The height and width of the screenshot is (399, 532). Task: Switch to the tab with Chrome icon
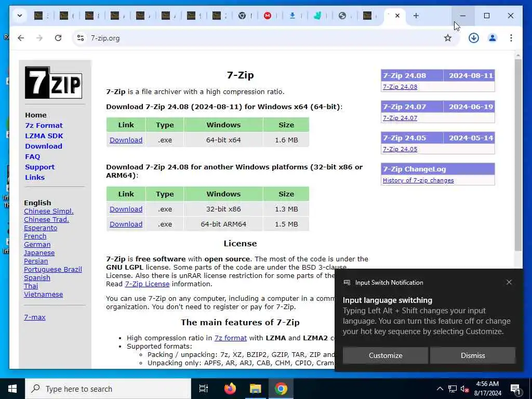(x=242, y=16)
